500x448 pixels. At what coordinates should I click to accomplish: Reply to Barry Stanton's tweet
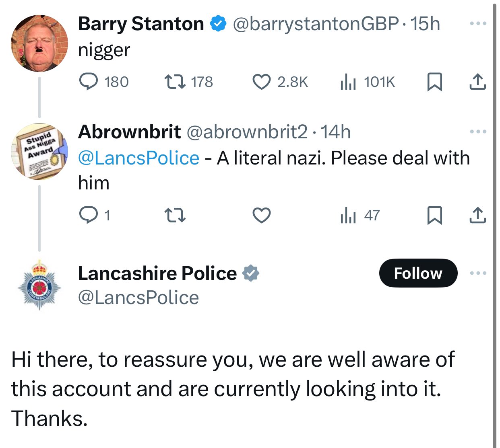click(88, 82)
